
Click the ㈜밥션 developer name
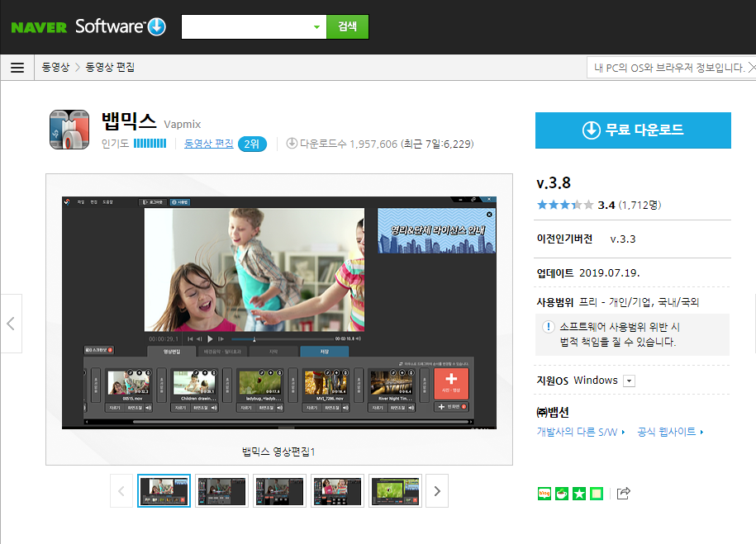pos(553,412)
